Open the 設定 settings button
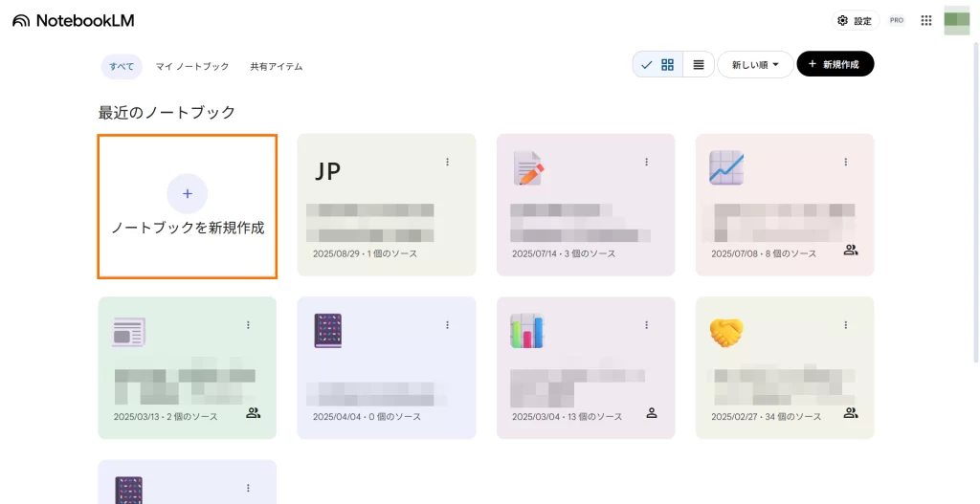The height and width of the screenshot is (504, 980). point(855,21)
